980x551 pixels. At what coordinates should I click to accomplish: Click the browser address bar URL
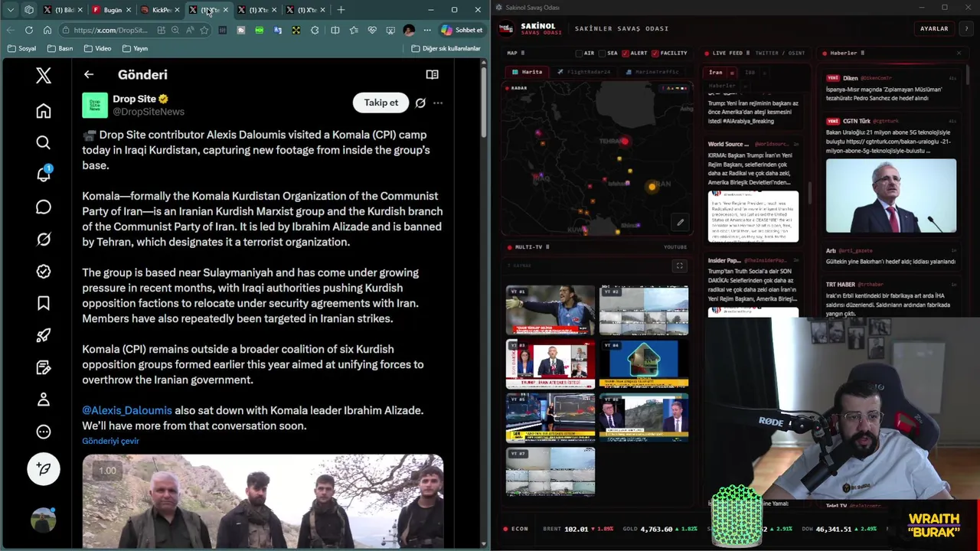[110, 30]
